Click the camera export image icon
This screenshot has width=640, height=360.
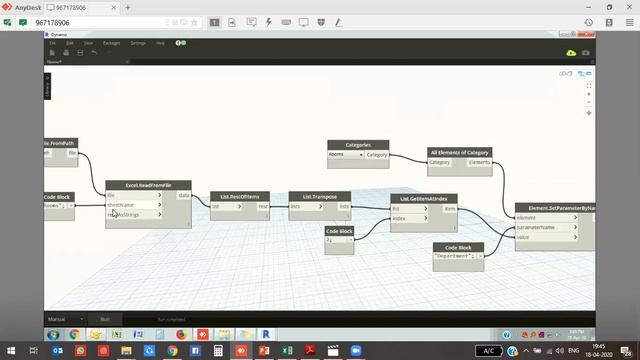tap(586, 53)
